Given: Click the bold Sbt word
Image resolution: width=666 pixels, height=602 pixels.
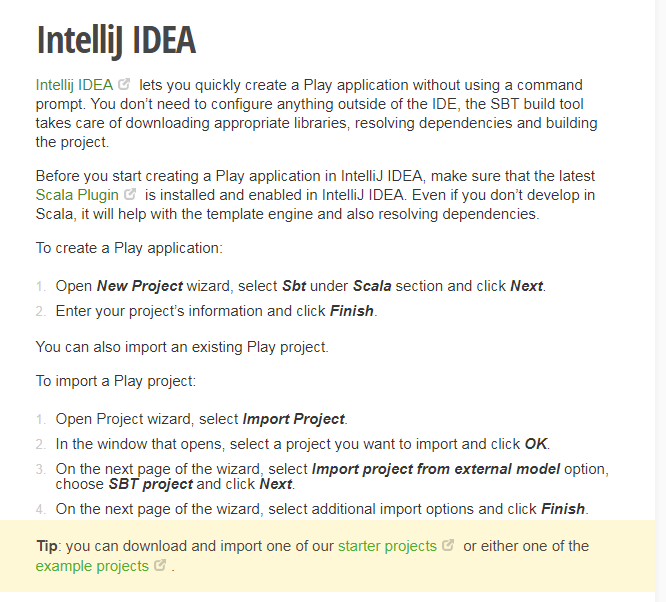Looking at the screenshot, I should coord(294,286).
